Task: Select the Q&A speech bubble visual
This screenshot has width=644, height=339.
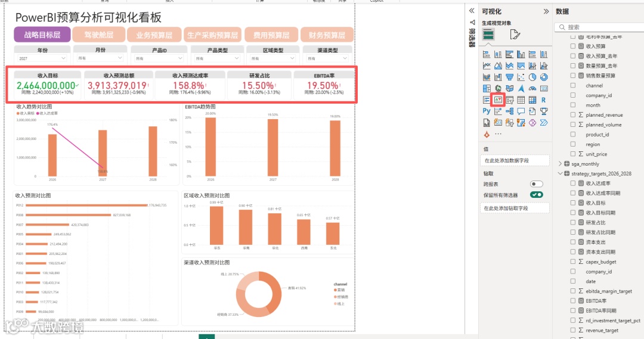Action: tap(521, 111)
